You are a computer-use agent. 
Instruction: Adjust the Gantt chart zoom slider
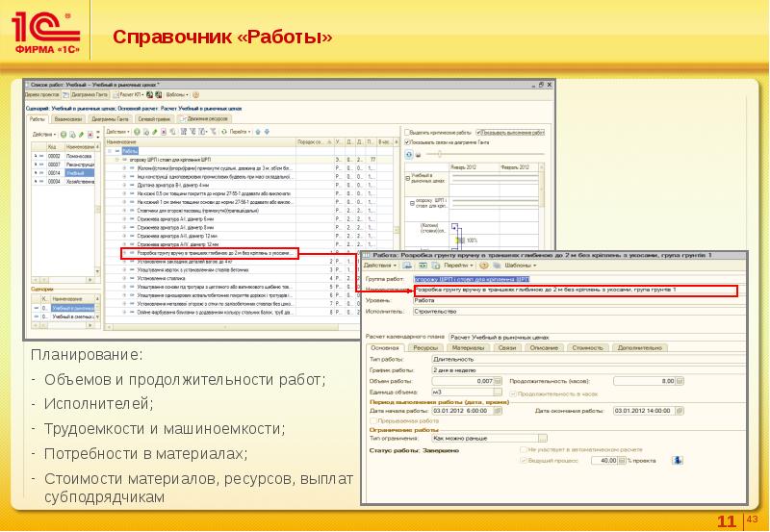441,155
